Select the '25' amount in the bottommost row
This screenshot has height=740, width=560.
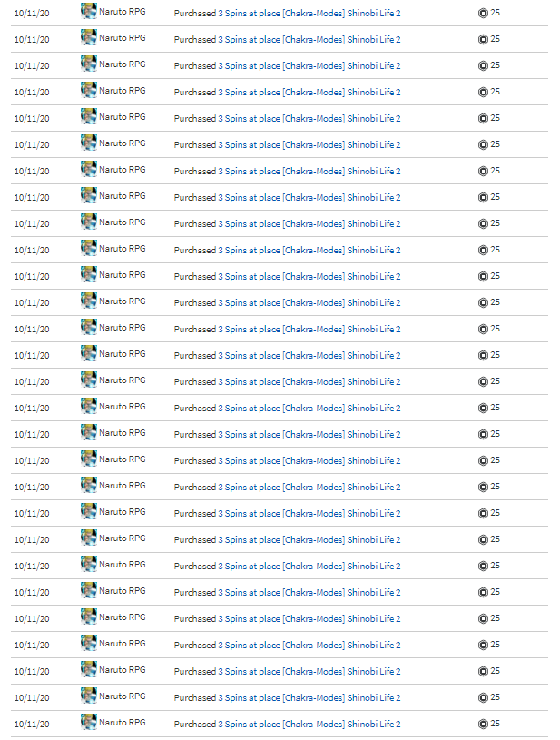click(x=495, y=724)
